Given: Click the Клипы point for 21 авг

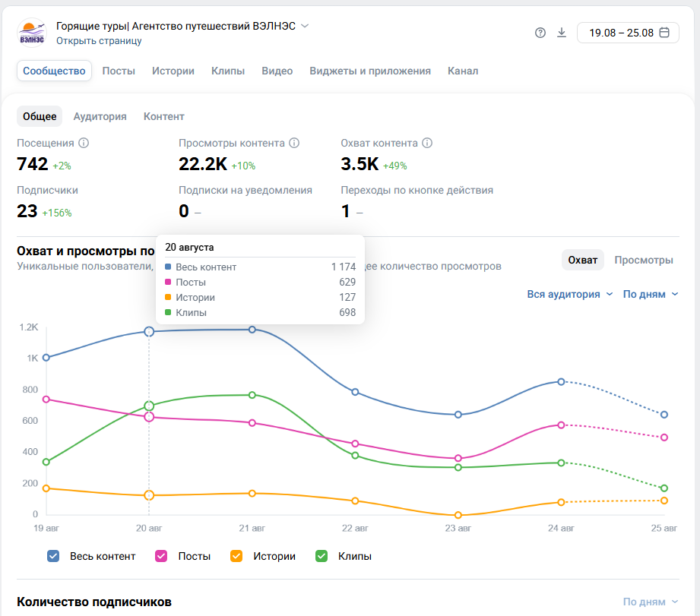Looking at the screenshot, I should click(252, 395).
